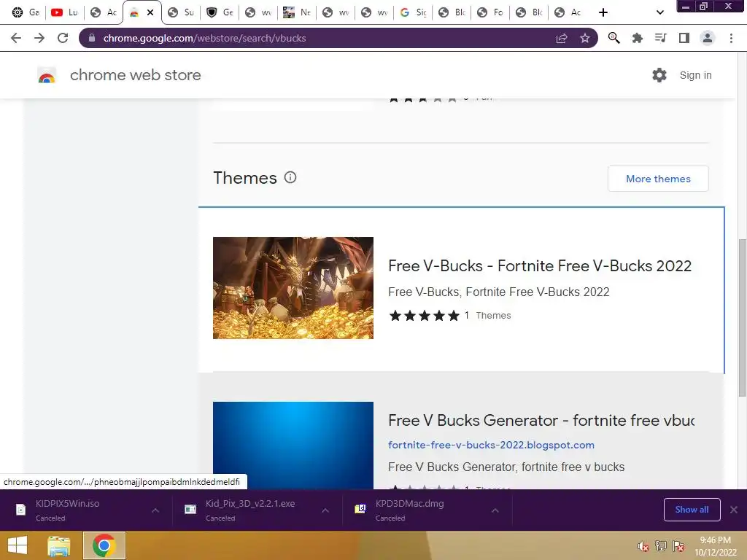Switch to the shield Ge tab
Viewport: 747px width, 560px height.
click(220, 12)
